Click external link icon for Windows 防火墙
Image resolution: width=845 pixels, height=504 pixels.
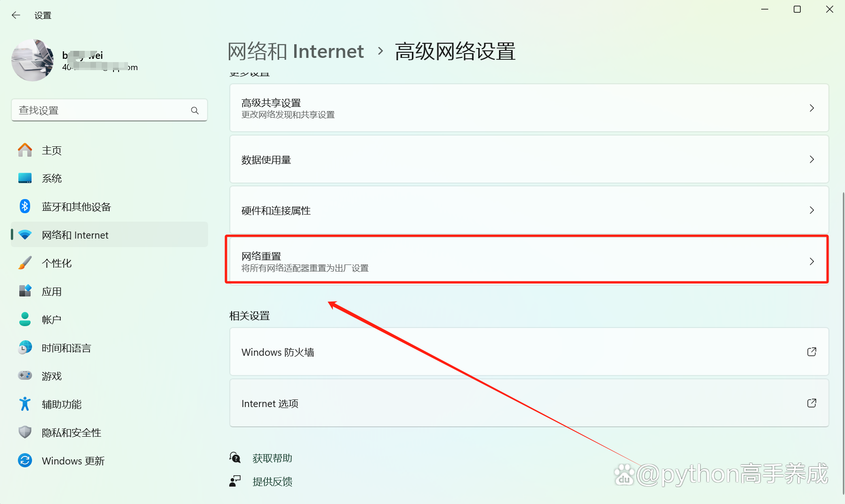[812, 352]
